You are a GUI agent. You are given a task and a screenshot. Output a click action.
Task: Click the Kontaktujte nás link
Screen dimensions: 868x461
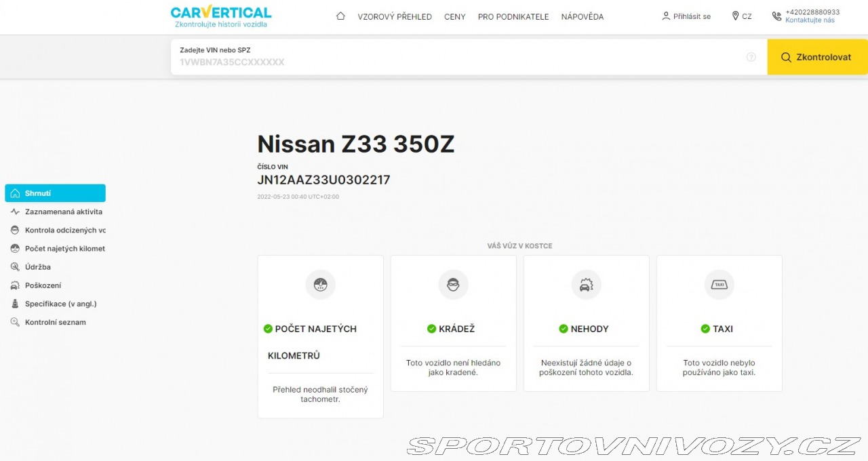(x=810, y=20)
